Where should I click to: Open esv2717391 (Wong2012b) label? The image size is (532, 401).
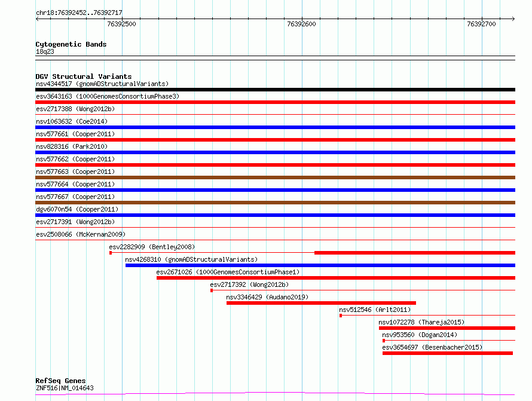(75, 222)
